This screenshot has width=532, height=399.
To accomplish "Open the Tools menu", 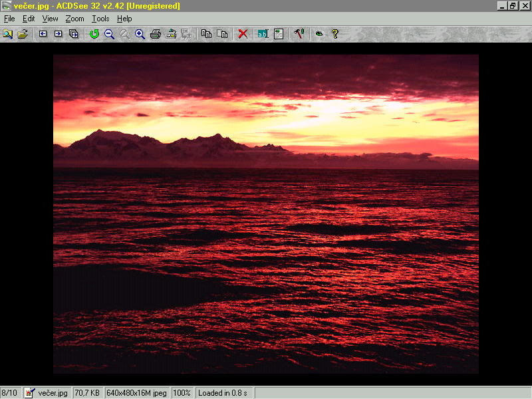I will (100, 19).
